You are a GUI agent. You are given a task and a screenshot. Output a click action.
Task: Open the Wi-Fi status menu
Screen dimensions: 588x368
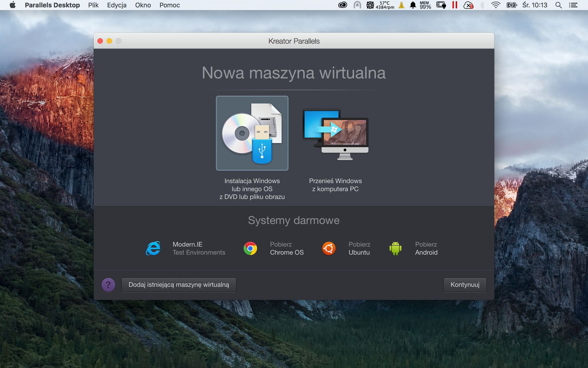(x=496, y=5)
